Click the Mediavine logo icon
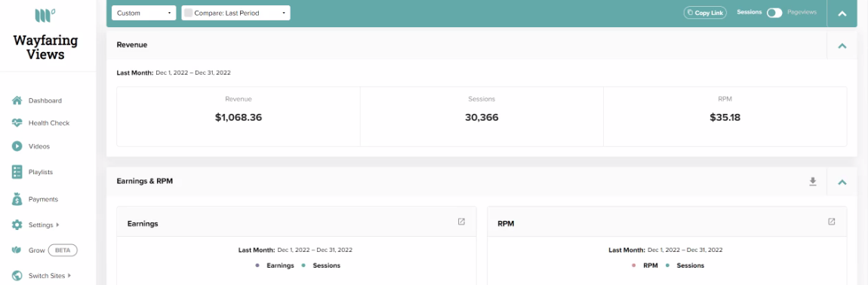Viewport: 868px width, 285px height. click(45, 15)
